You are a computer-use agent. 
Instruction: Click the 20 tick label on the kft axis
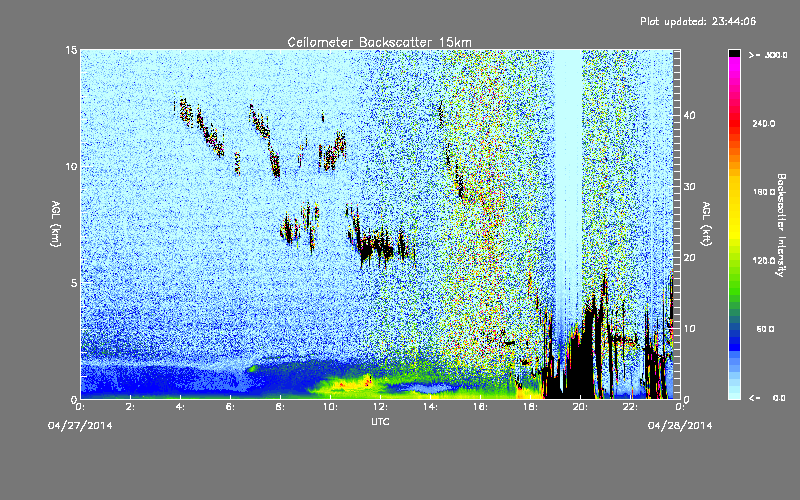[x=689, y=257]
